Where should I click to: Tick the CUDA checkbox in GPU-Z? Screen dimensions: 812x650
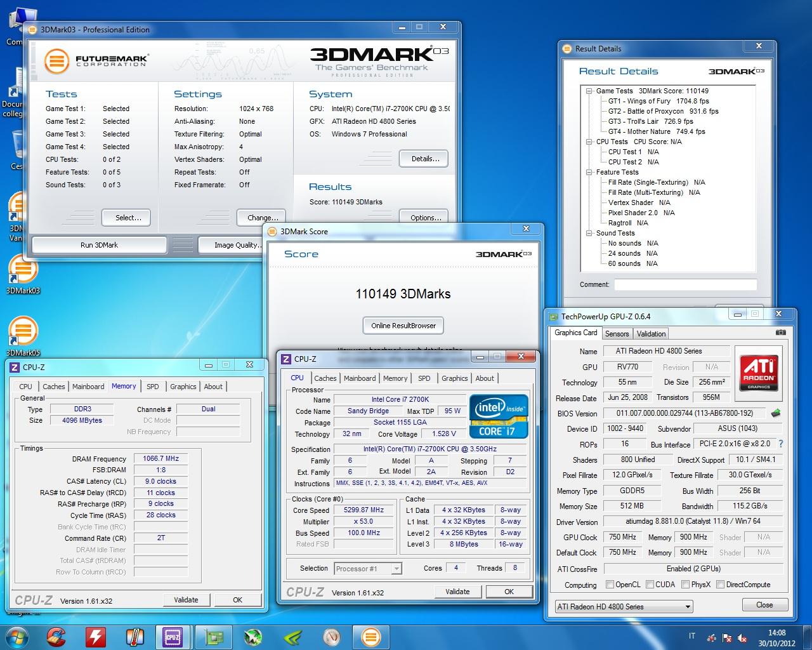coord(650,585)
